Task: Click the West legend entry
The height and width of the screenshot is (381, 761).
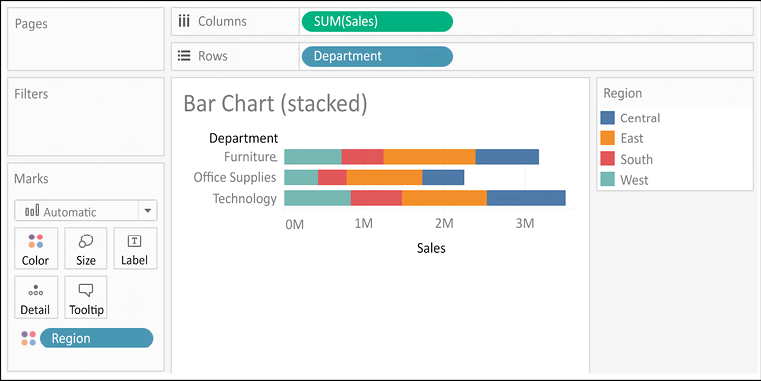Action: tap(625, 180)
